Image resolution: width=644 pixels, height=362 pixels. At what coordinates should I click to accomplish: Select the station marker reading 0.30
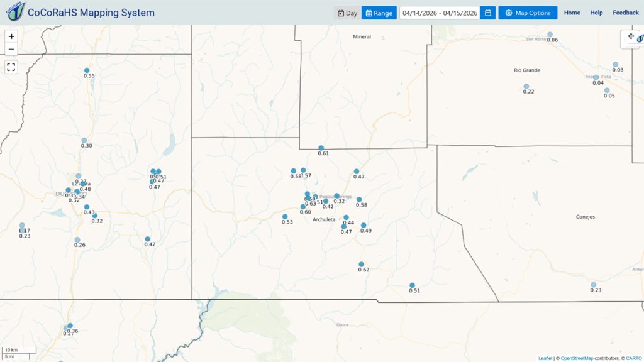click(x=84, y=140)
